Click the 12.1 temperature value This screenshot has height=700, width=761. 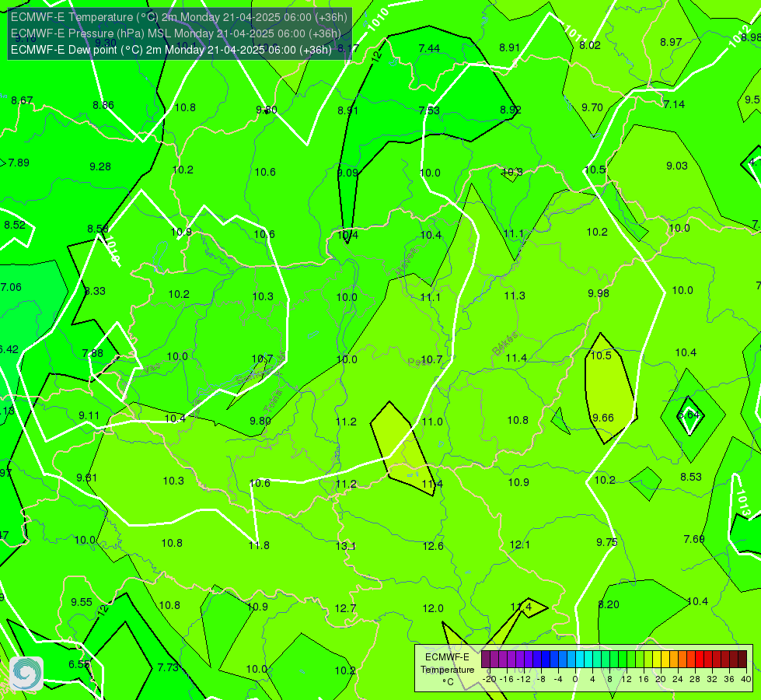coord(520,545)
